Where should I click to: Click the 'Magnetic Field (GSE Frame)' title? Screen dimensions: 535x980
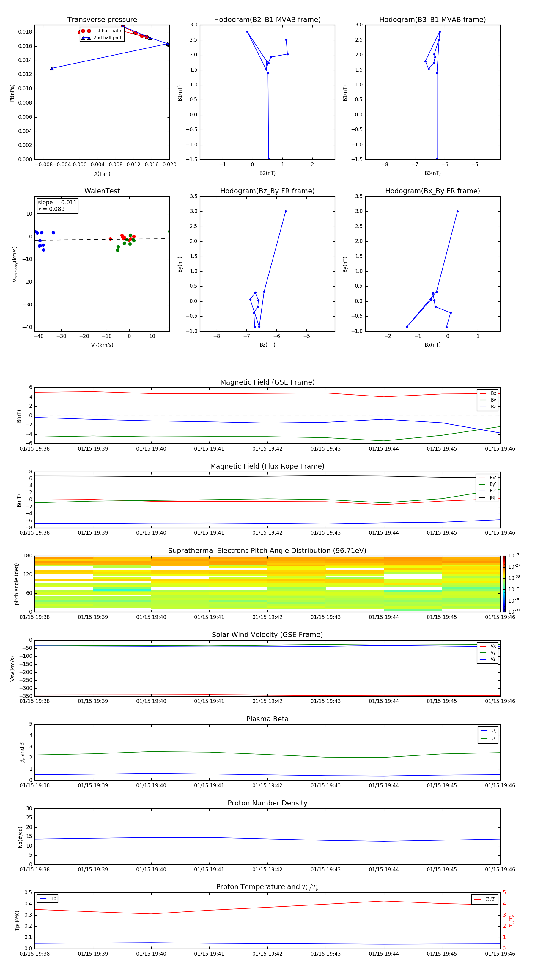tap(267, 382)
